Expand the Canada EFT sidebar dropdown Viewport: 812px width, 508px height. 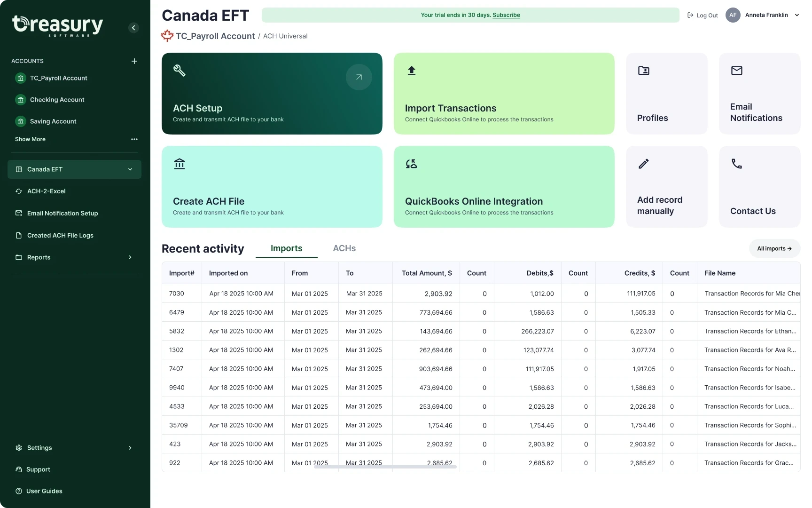click(x=130, y=169)
